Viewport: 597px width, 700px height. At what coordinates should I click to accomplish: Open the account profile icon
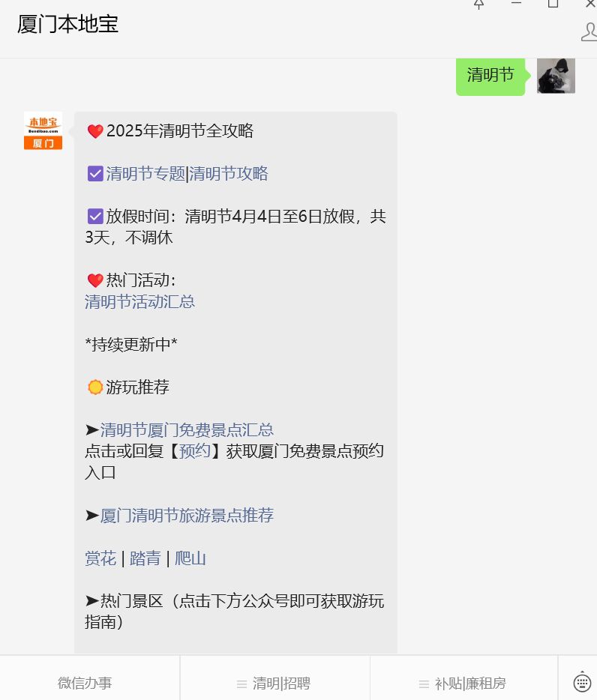[x=589, y=32]
